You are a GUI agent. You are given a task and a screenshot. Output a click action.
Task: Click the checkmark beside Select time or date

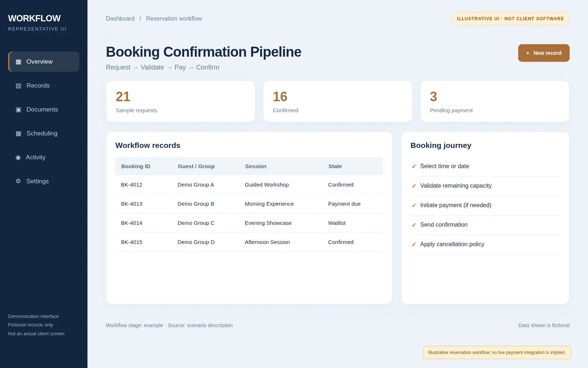click(x=414, y=166)
